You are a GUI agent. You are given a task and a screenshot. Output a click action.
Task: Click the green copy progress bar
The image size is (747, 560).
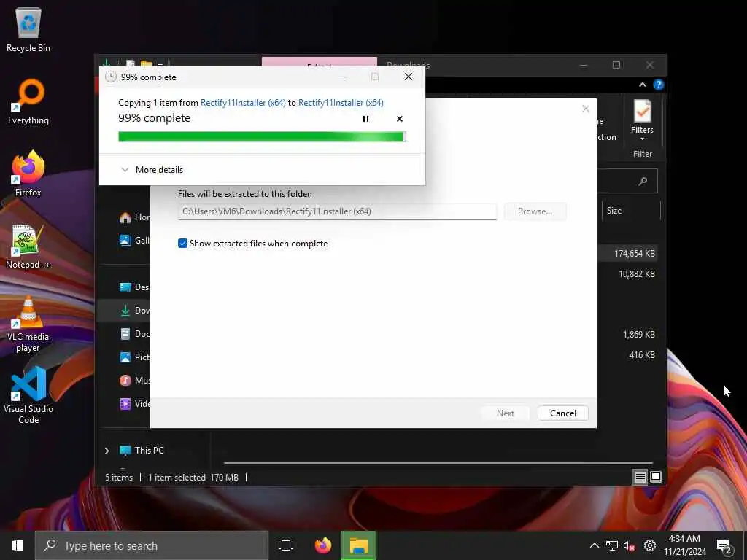[x=262, y=136]
